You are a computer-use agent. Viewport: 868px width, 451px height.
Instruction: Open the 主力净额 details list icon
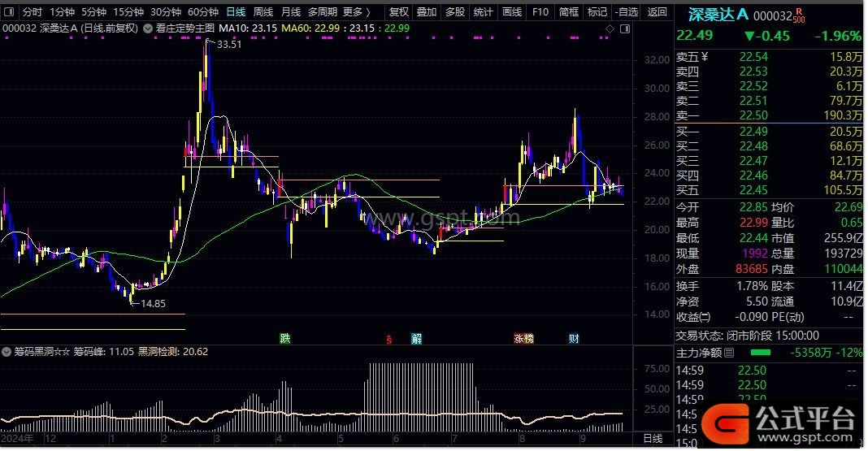[x=729, y=353]
